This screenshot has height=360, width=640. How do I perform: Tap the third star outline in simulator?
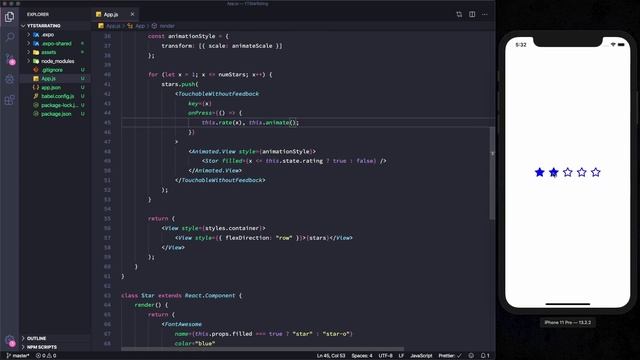click(x=568, y=172)
